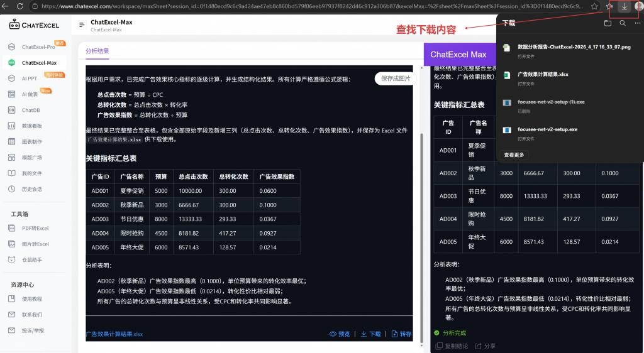Image resolution: width=644 pixels, height=353 pixels.
Task: Click the 投诉/举报 envelope icon
Action: coord(12,330)
